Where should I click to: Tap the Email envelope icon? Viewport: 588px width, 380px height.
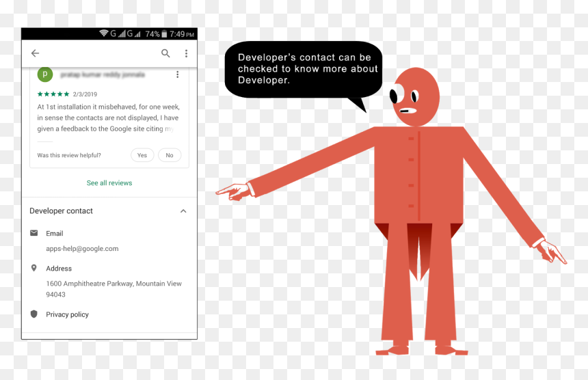(34, 233)
